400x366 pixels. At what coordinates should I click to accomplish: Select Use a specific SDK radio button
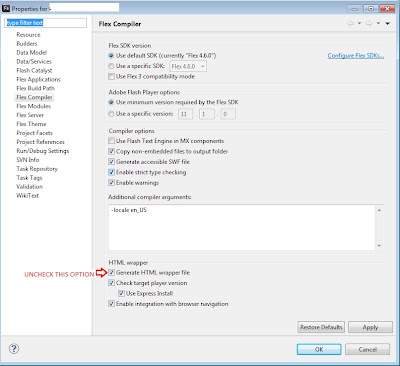click(111, 66)
